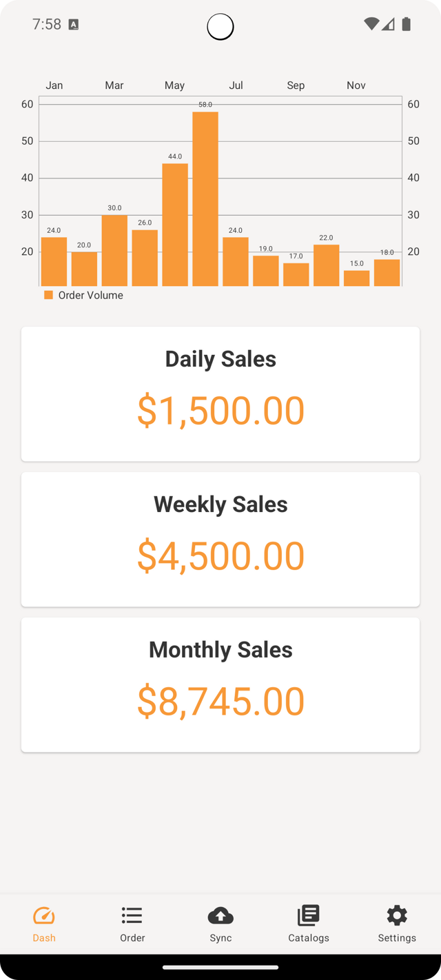Tap the Sync cloud upload icon

pos(220,916)
